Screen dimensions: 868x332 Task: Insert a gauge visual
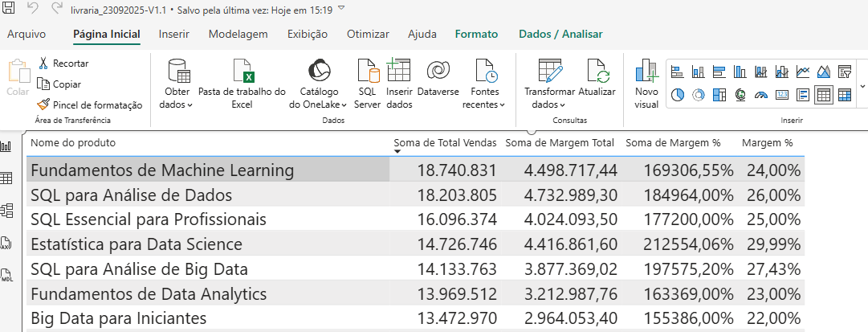pos(761,95)
